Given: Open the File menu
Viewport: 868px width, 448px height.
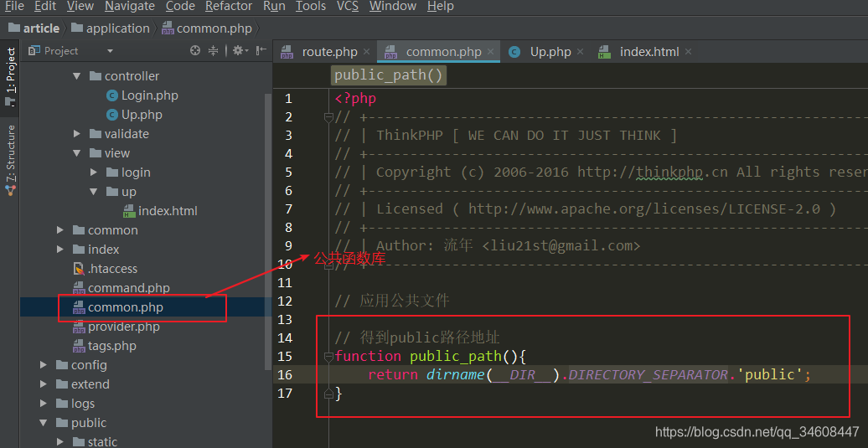Looking at the screenshot, I should tap(14, 7).
